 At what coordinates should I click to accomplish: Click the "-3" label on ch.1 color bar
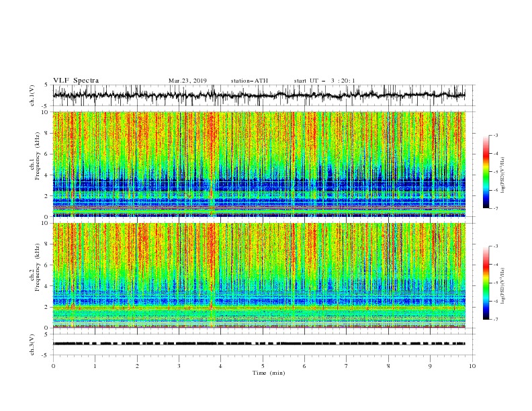point(496,135)
